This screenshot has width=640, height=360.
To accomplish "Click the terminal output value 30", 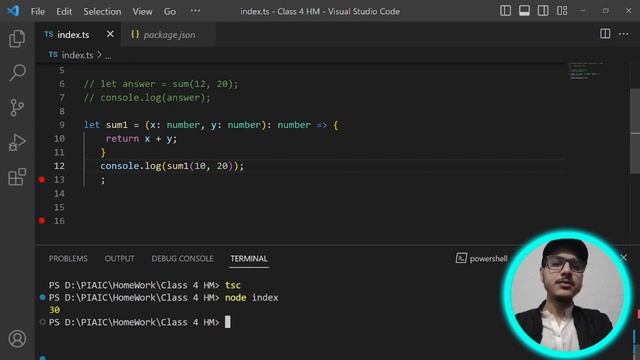I will pyautogui.click(x=54, y=310).
